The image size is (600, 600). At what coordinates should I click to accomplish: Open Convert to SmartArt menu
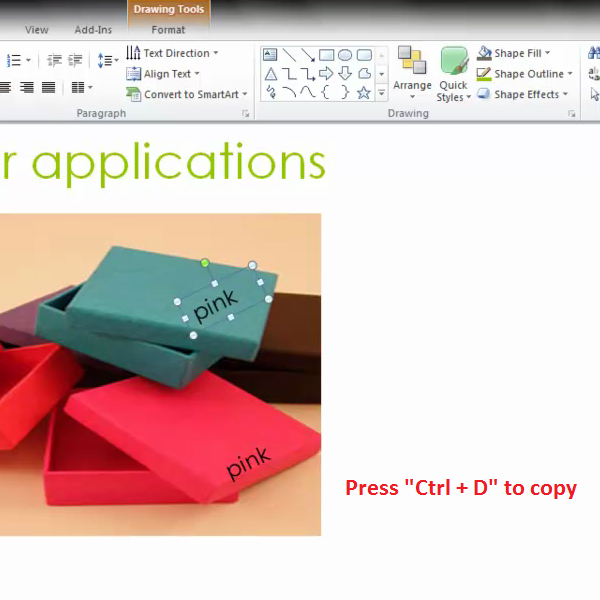(187, 94)
